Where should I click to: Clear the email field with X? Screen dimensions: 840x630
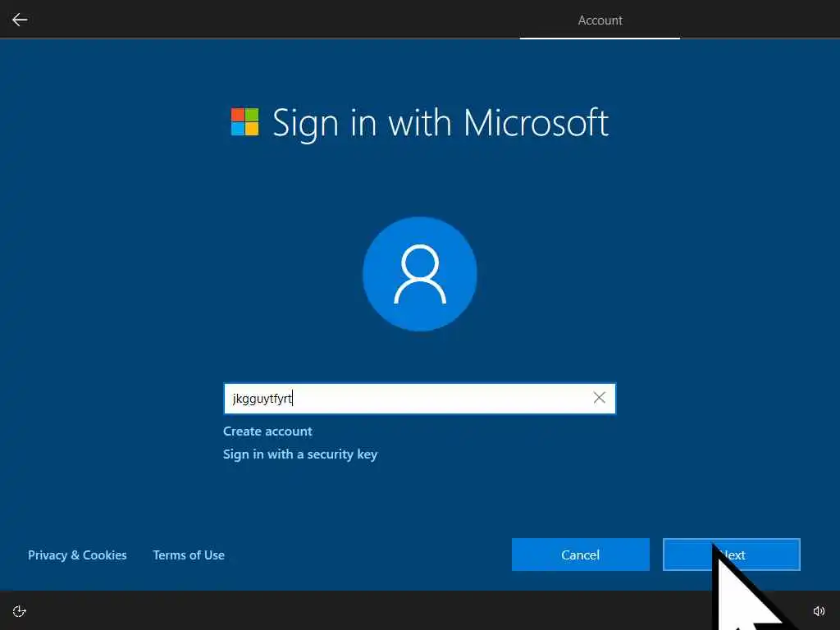(600, 398)
